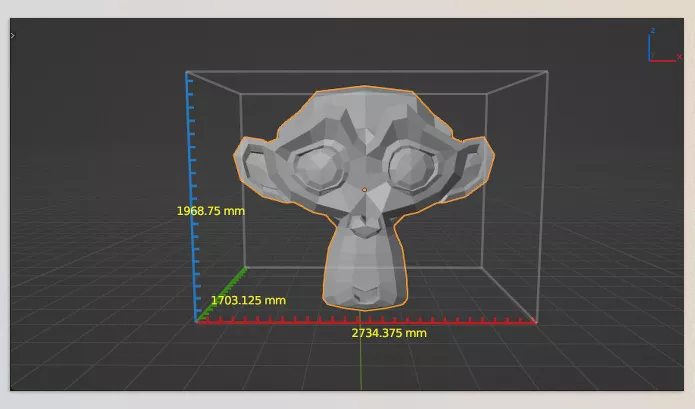
Task: Click the green Y-axis ruler
Action: [221, 294]
